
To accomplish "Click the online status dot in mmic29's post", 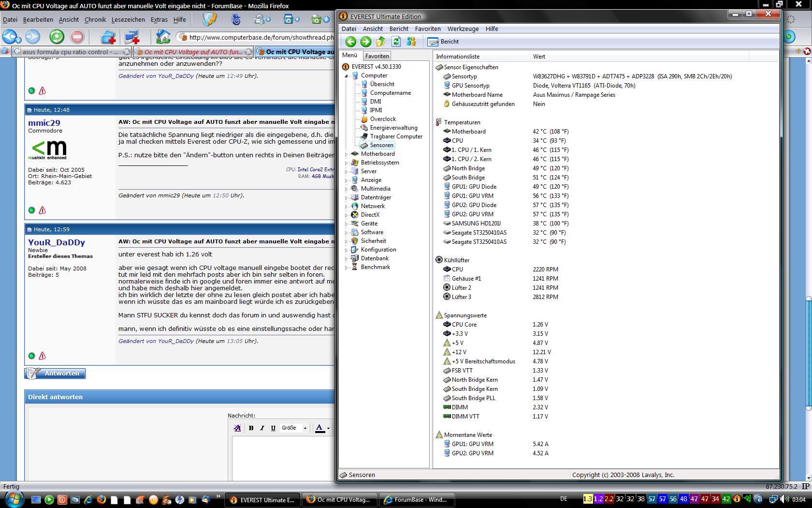I will click(x=32, y=210).
